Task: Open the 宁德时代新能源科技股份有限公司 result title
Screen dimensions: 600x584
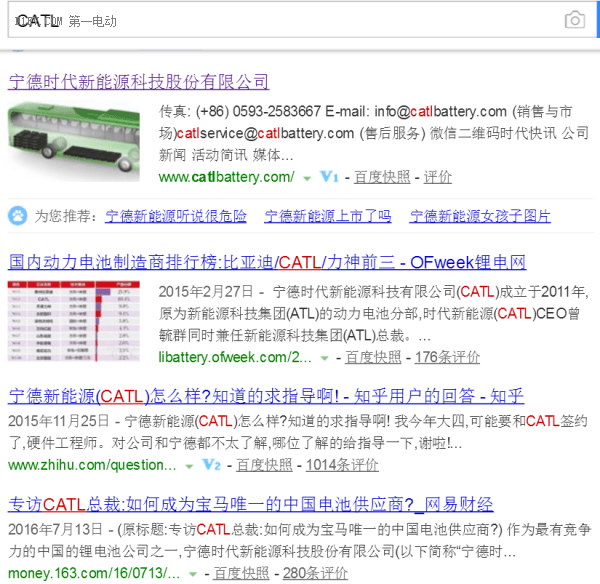Action: (139, 82)
